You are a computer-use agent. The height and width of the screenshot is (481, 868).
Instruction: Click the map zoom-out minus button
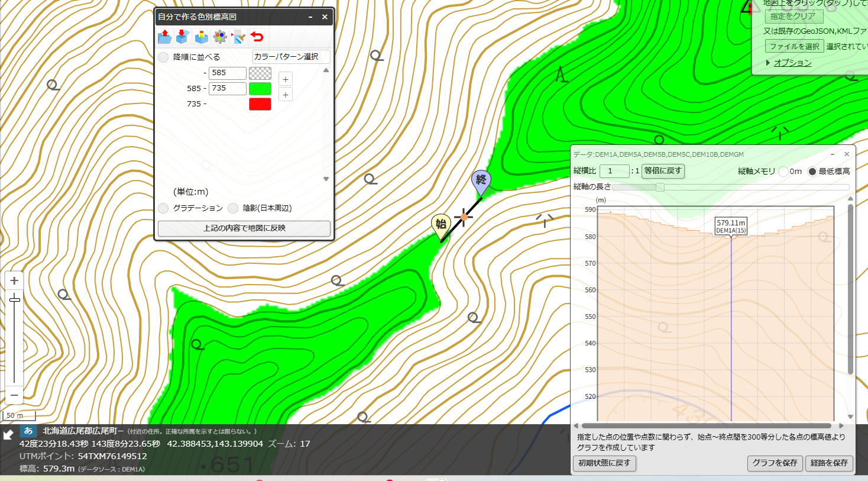pos(14,395)
